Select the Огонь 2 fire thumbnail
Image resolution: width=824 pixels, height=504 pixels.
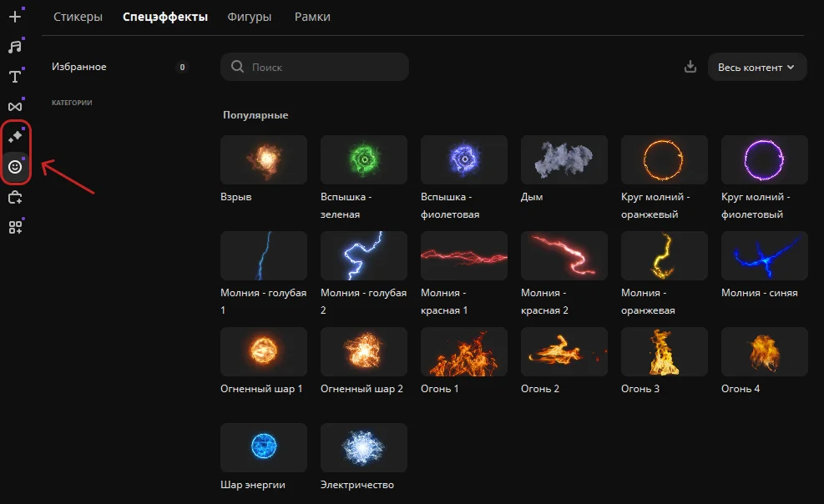(x=564, y=352)
